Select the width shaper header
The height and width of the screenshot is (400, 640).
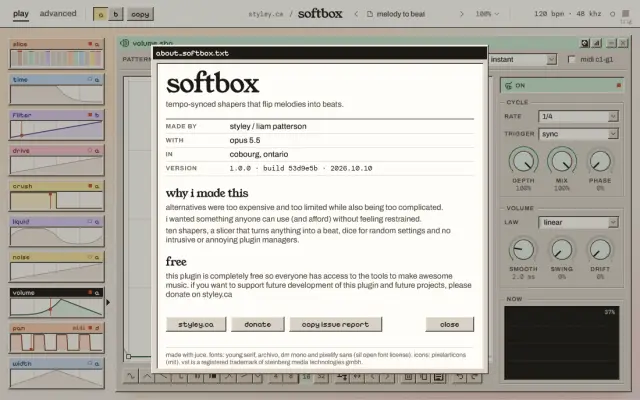56,364
